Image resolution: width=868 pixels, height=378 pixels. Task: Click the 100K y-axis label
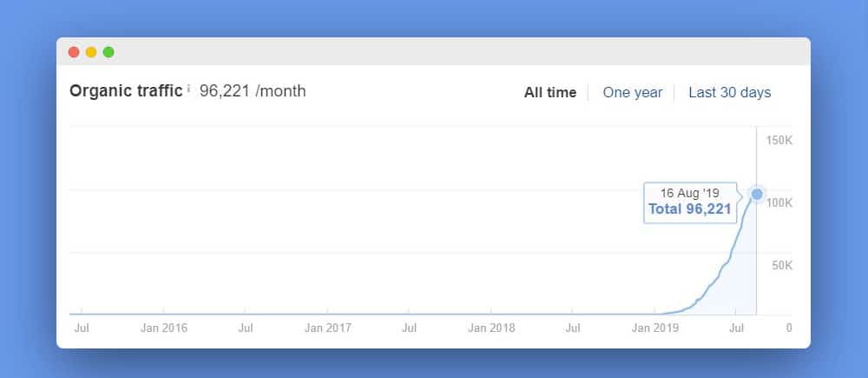pyautogui.click(x=779, y=202)
